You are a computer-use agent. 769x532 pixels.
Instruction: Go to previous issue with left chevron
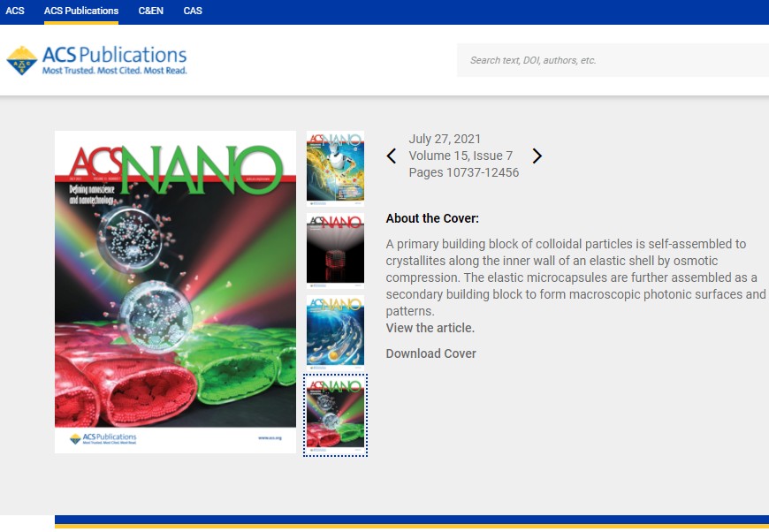391,156
